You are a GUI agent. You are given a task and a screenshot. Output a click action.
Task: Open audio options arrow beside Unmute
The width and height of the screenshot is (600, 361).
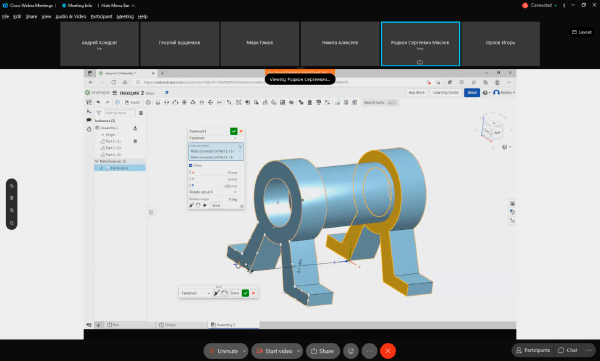click(245, 351)
